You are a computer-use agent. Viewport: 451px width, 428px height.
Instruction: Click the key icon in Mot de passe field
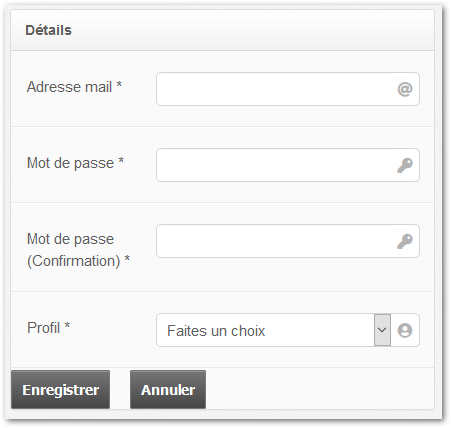pyautogui.click(x=405, y=165)
